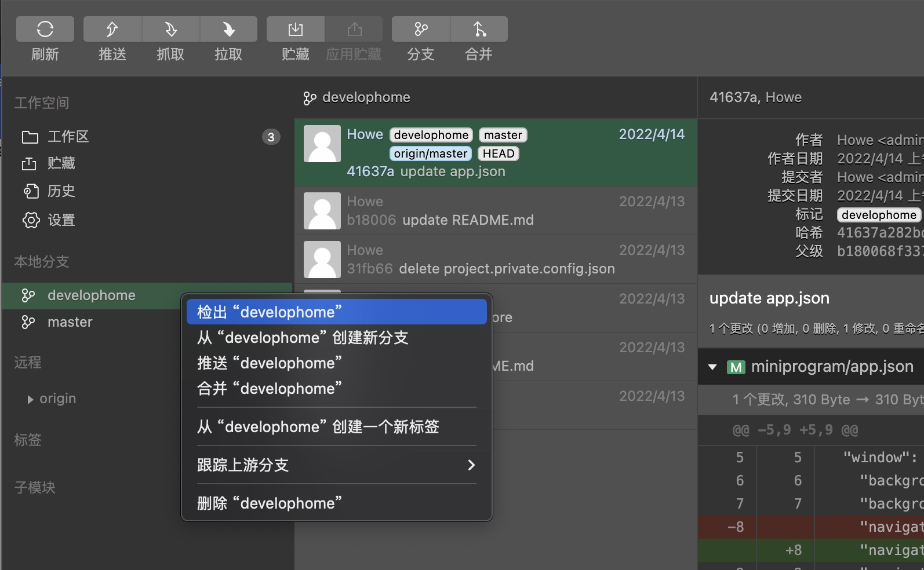The width and height of the screenshot is (924, 570).
Task: Click avatar of the 41637a commit
Action: pos(322,144)
